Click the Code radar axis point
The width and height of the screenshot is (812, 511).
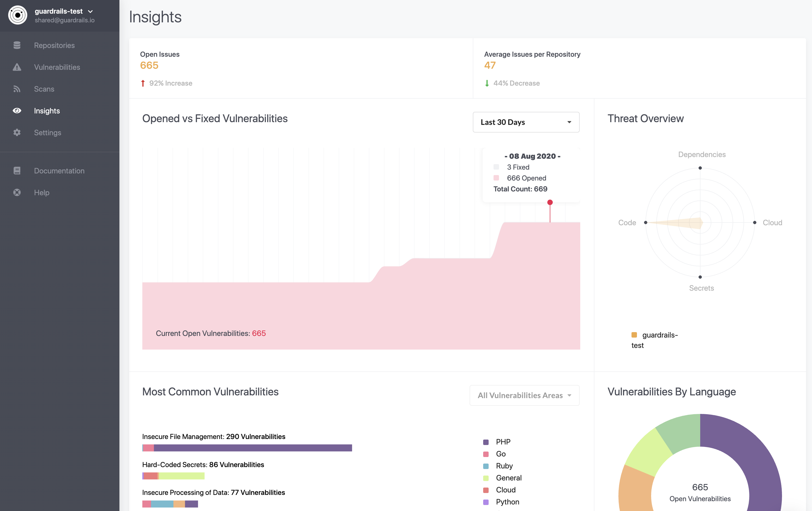pyautogui.click(x=645, y=223)
